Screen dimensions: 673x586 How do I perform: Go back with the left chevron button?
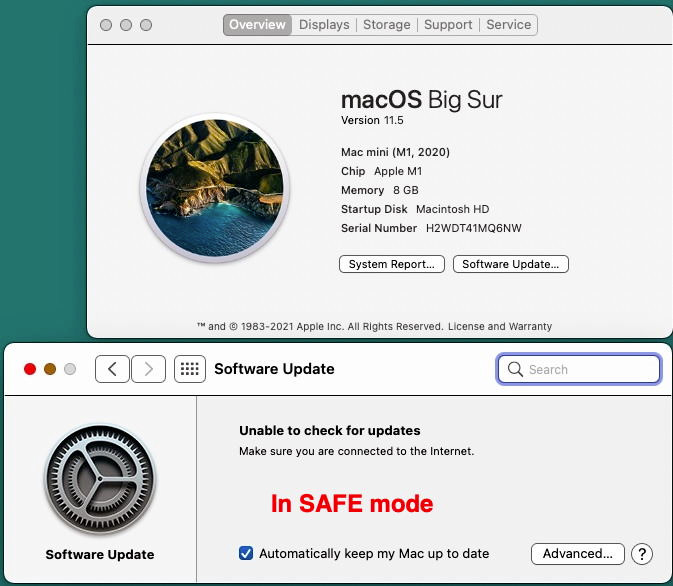tap(112, 369)
